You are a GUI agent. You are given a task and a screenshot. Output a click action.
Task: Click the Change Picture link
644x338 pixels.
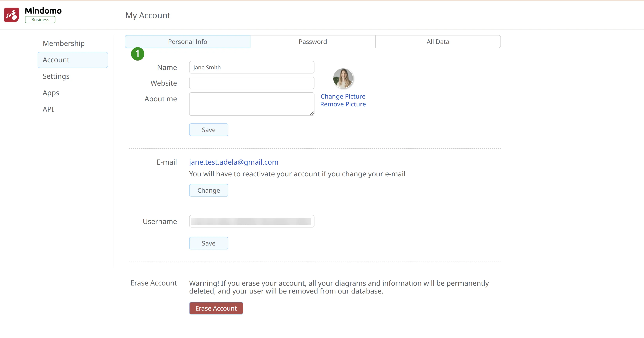point(343,96)
